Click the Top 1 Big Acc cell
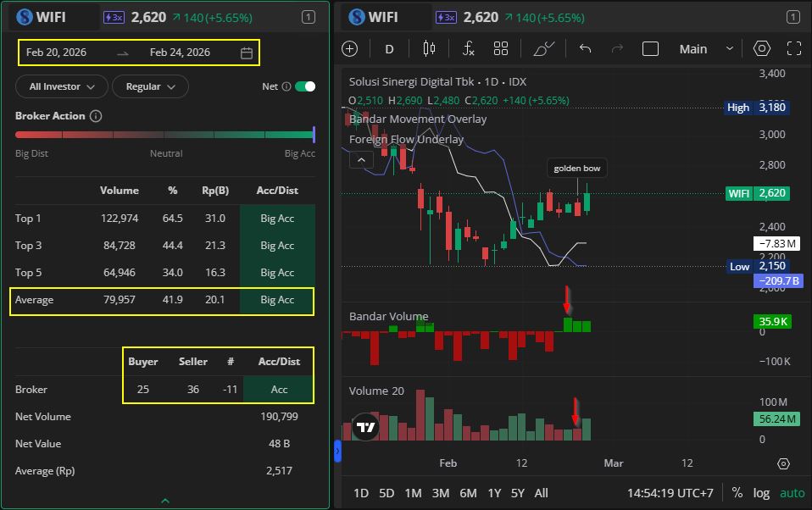812x510 pixels. (277, 218)
